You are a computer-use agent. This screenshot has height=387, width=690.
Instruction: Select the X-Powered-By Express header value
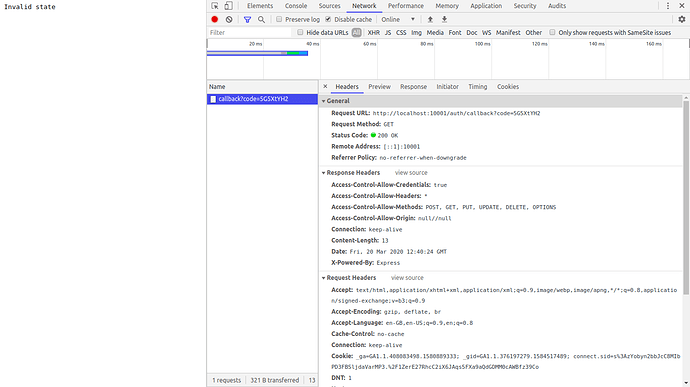(x=388, y=263)
